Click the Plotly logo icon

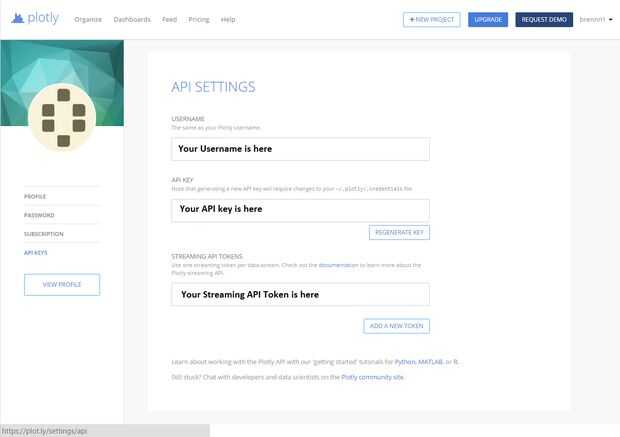click(x=17, y=19)
